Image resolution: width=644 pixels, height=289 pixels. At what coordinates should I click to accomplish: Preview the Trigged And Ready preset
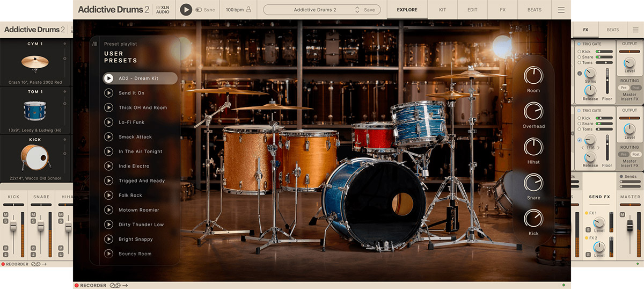(109, 180)
